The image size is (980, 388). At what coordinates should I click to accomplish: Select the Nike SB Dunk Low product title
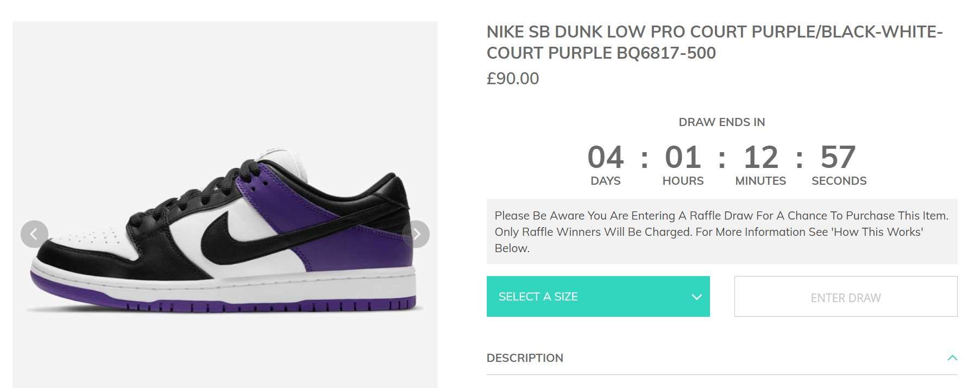[714, 42]
